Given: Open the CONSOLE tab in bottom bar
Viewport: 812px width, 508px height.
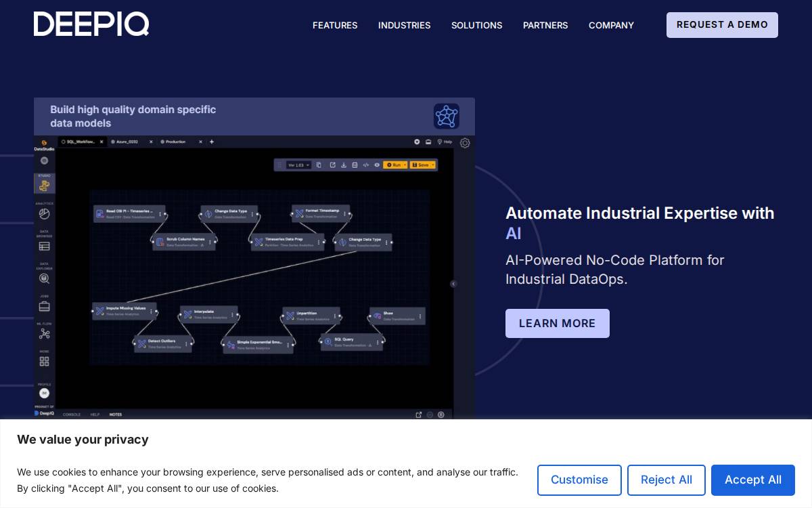Looking at the screenshot, I should tap(72, 415).
